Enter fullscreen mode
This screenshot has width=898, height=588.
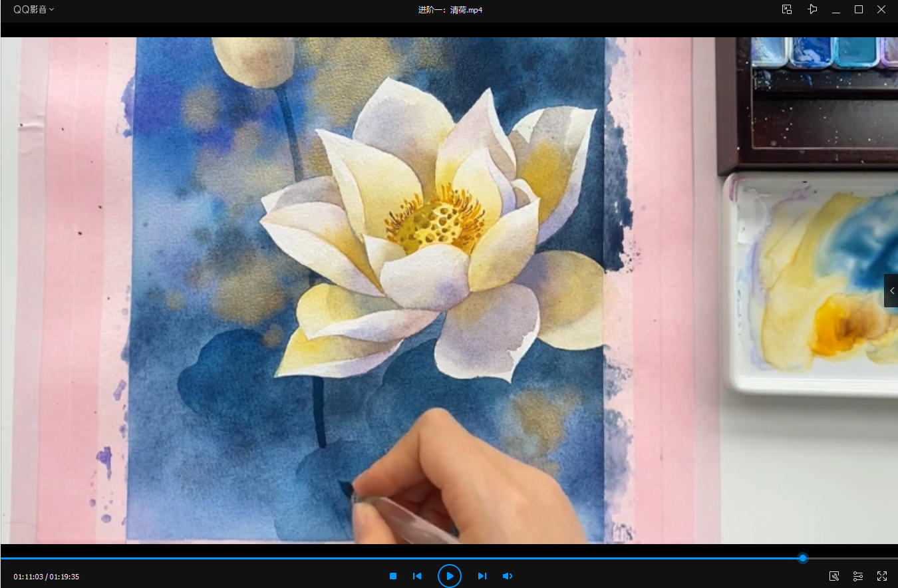click(882, 576)
